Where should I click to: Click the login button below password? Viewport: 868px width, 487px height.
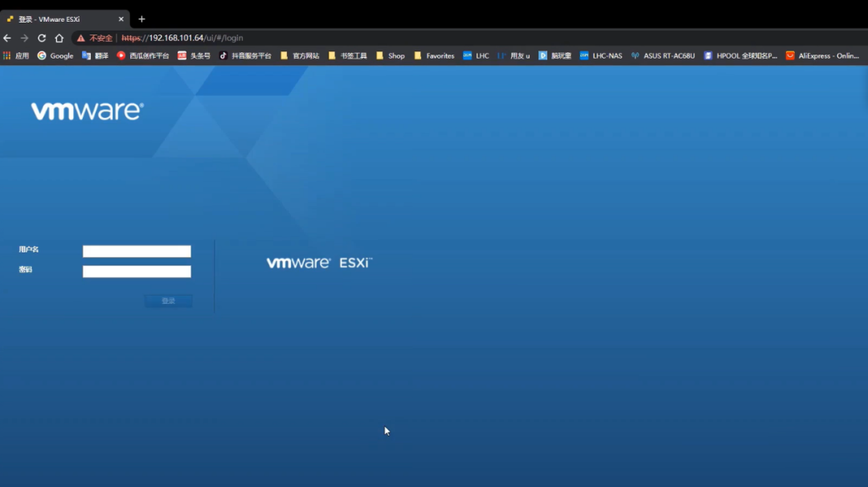(168, 301)
